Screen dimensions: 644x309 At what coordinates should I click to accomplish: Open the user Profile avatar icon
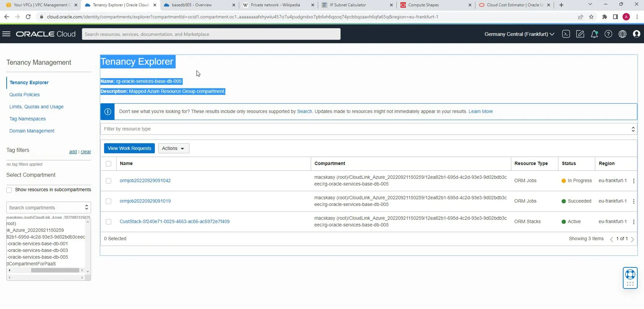(636, 34)
